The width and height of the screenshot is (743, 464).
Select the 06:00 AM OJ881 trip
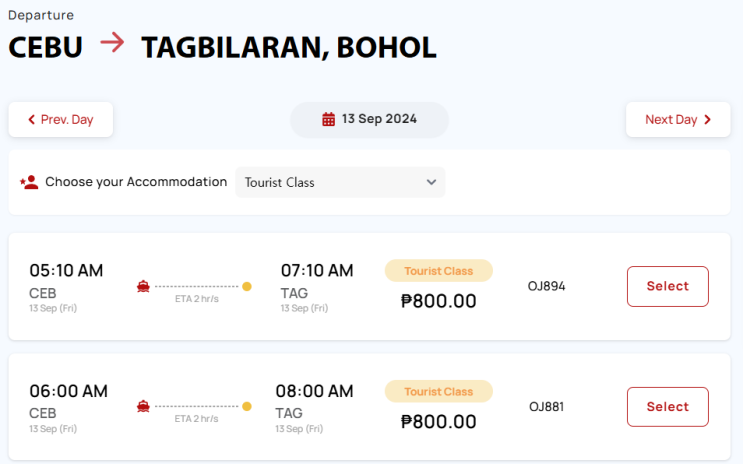667,407
